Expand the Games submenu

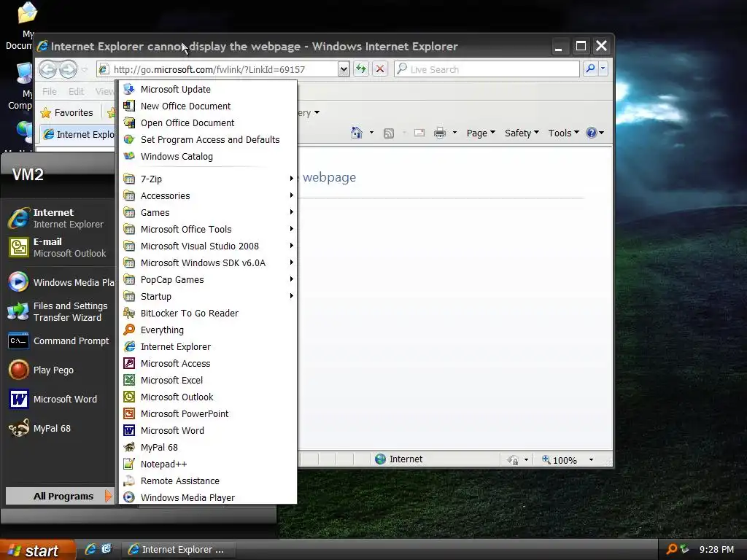[x=208, y=212]
